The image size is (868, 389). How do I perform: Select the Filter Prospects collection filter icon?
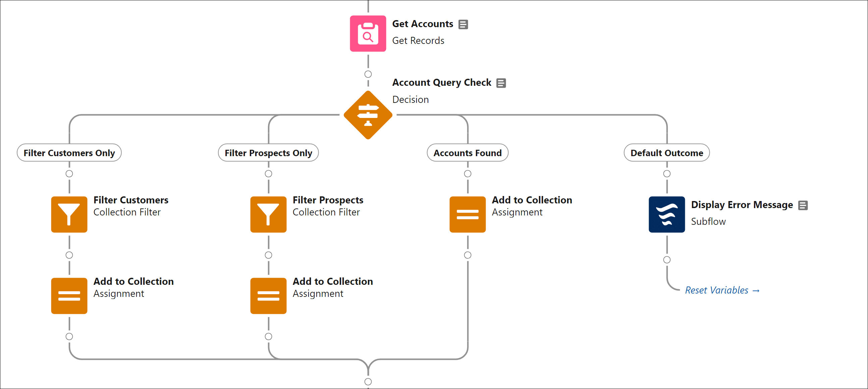click(x=268, y=214)
